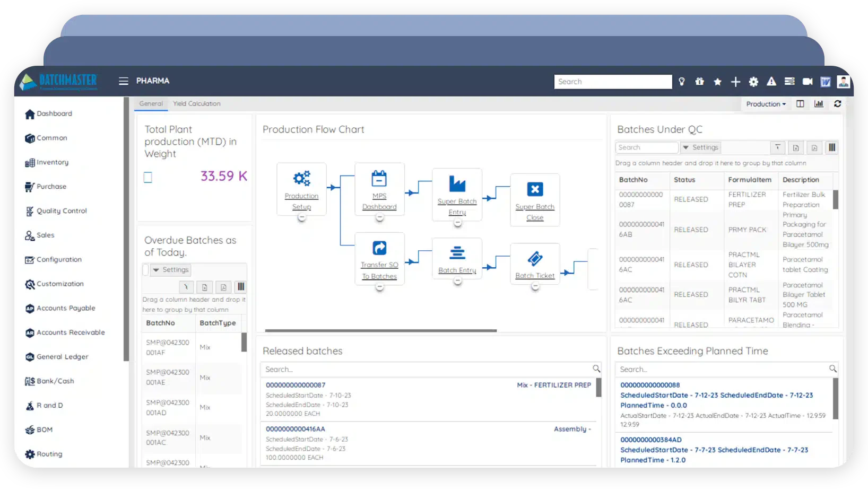The width and height of the screenshot is (868, 491).
Task: Open the gear settings icon in header
Action: coord(753,82)
